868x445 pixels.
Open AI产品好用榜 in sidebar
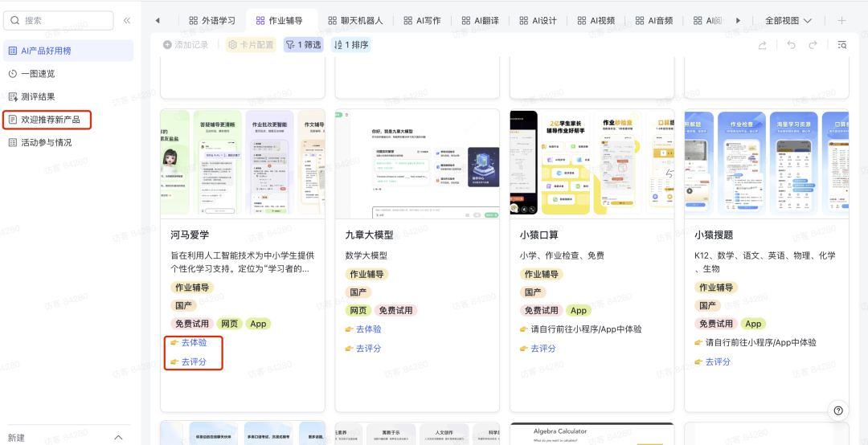click(68, 51)
